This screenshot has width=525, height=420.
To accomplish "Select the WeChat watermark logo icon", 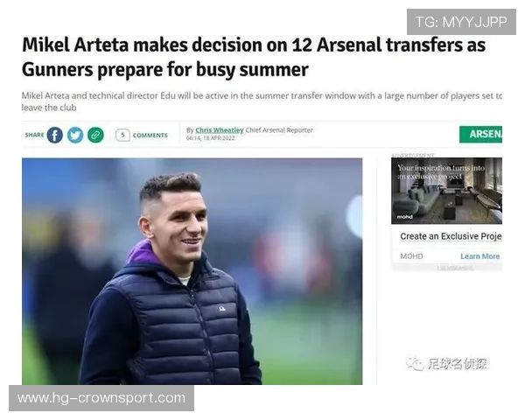I will click(x=415, y=364).
